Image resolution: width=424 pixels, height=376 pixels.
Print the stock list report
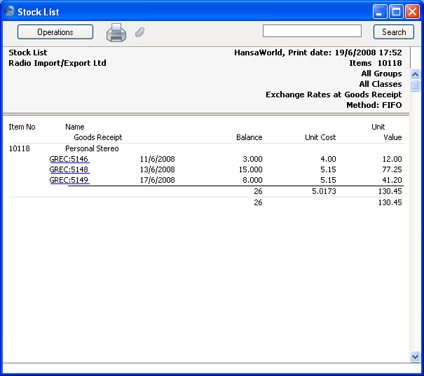(x=116, y=32)
